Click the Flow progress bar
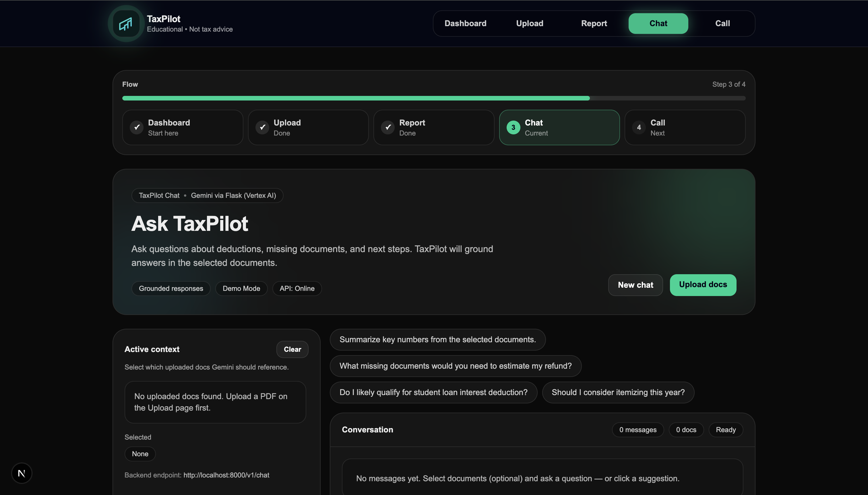 point(434,98)
